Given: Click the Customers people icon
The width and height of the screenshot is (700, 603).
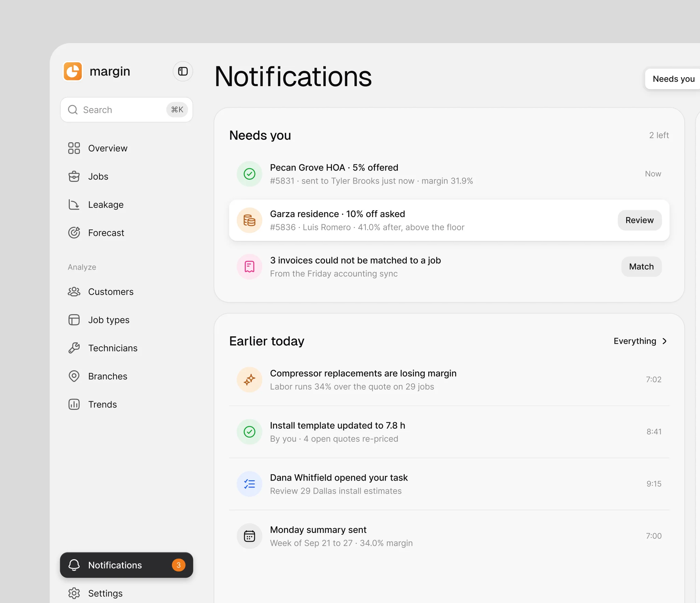Looking at the screenshot, I should pos(74,292).
